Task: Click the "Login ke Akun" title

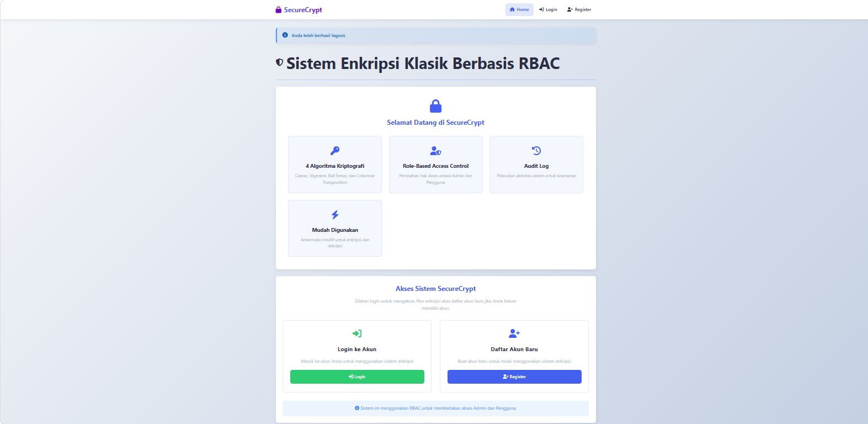Action: (x=357, y=349)
